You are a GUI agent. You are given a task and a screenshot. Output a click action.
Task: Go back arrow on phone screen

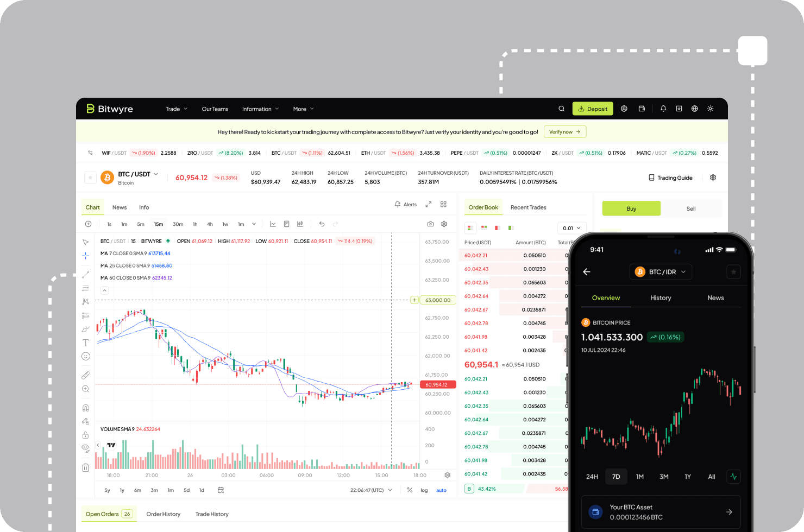click(x=587, y=272)
